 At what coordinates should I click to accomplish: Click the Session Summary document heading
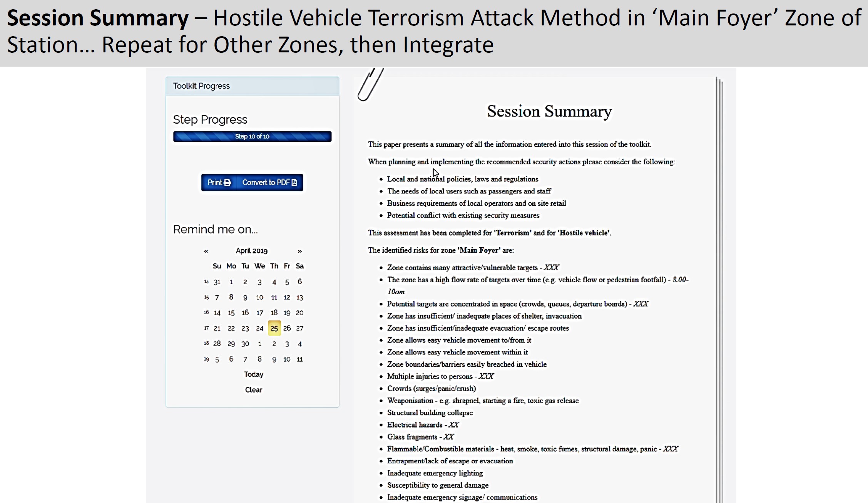coord(549,111)
